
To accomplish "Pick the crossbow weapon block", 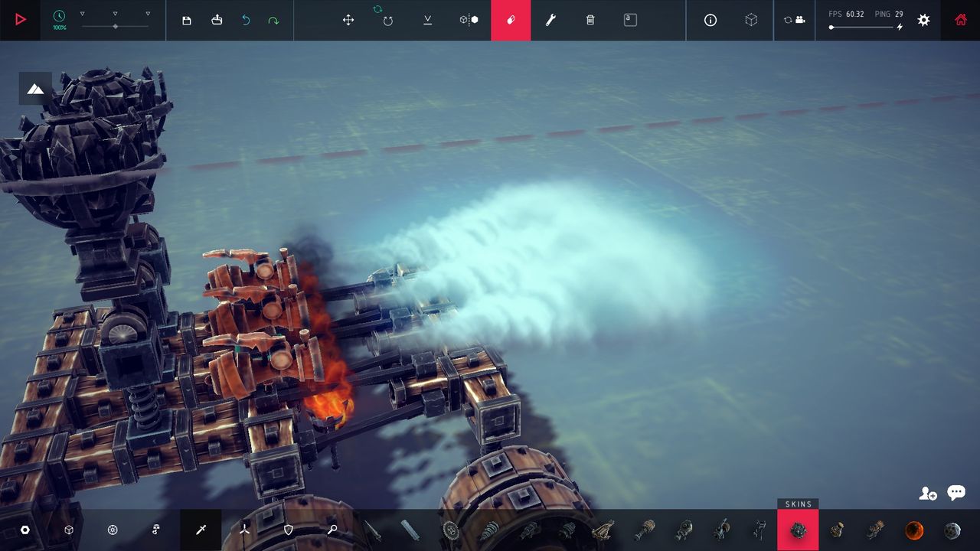I will pos(603,530).
